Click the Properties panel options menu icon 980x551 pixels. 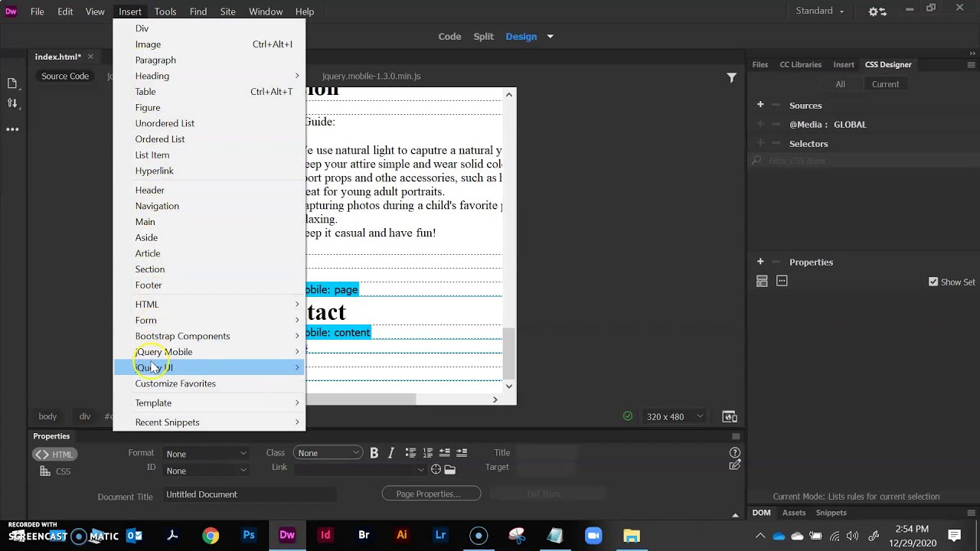[x=736, y=436]
